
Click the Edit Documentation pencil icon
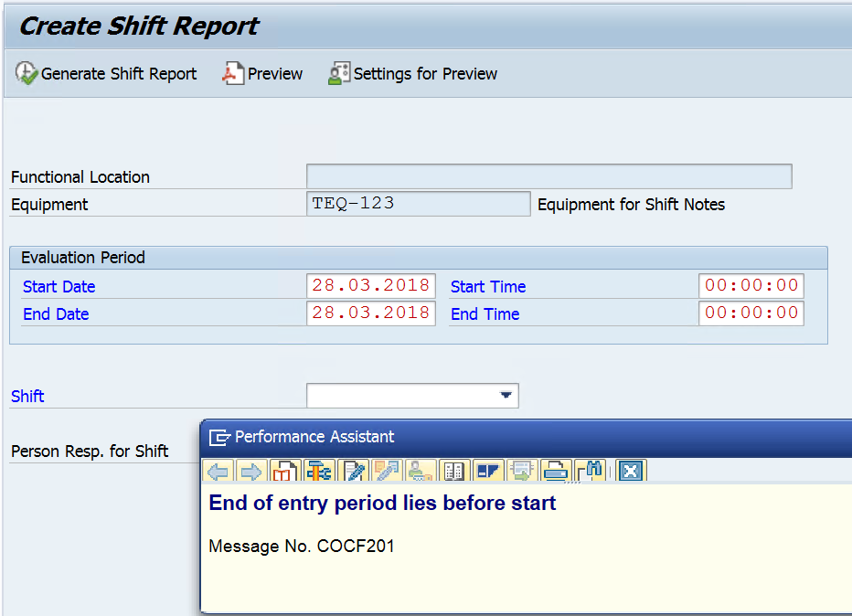[353, 471]
